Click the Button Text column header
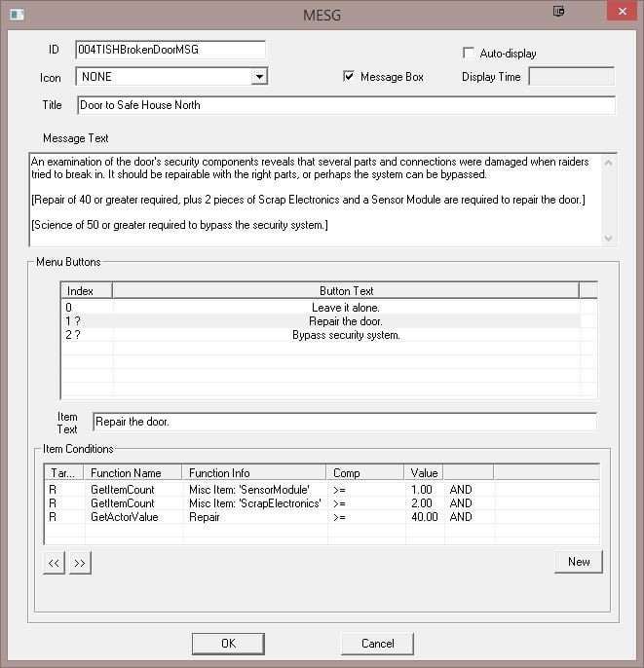 346,290
